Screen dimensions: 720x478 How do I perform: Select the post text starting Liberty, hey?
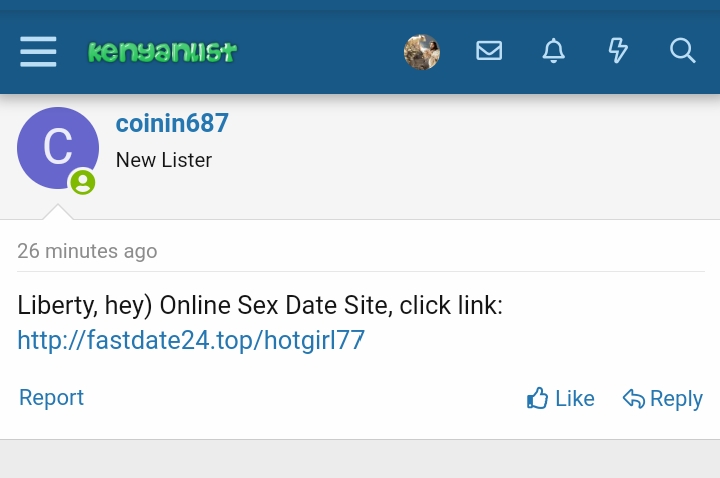point(260,305)
